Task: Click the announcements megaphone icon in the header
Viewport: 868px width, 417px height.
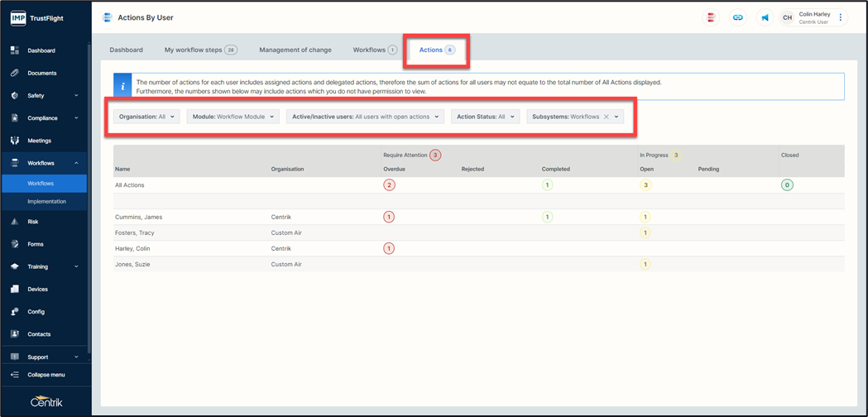Action: [x=765, y=17]
